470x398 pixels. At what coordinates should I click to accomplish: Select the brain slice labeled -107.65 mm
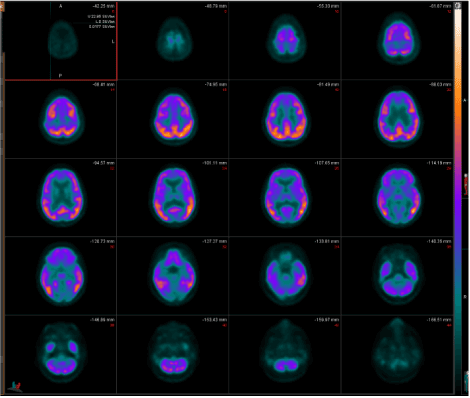point(285,198)
